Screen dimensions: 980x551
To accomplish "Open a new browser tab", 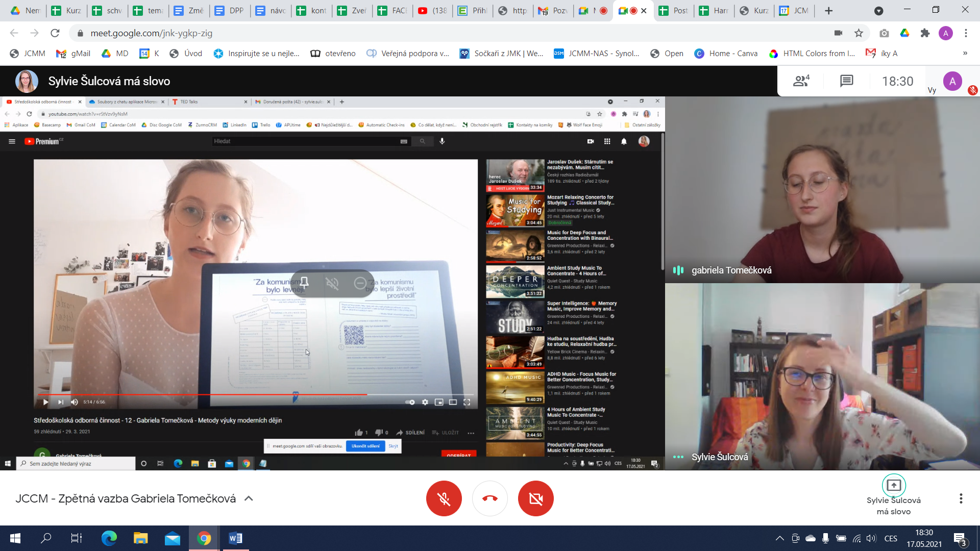I will tap(828, 11).
